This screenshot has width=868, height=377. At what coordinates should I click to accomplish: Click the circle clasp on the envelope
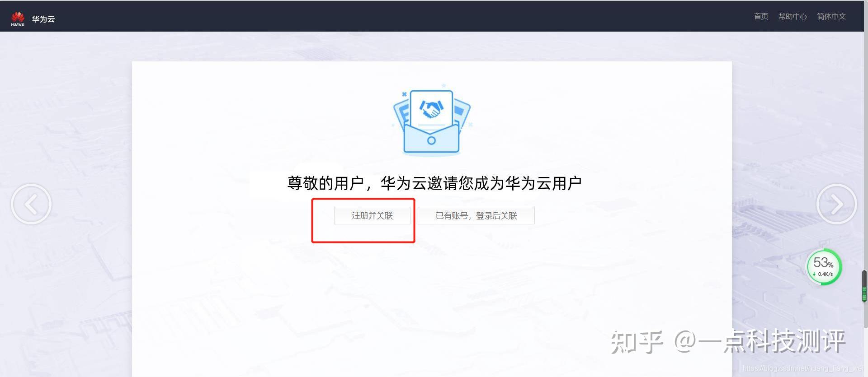(431, 140)
